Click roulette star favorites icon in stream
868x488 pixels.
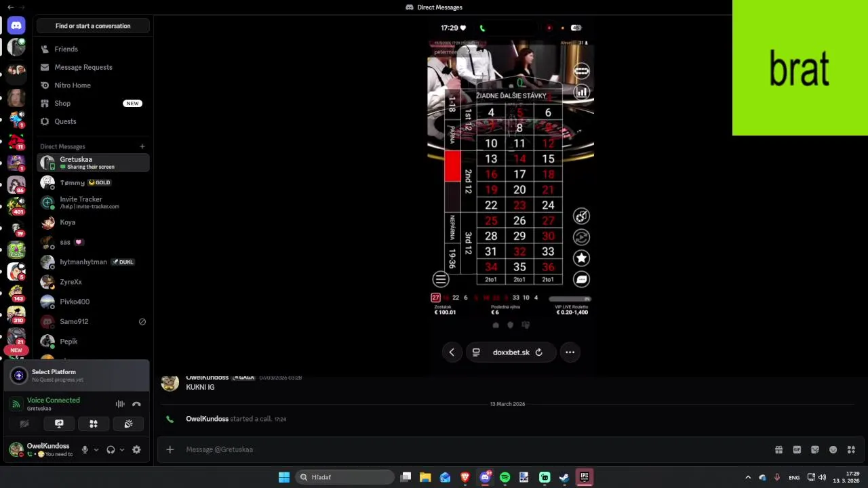click(581, 258)
